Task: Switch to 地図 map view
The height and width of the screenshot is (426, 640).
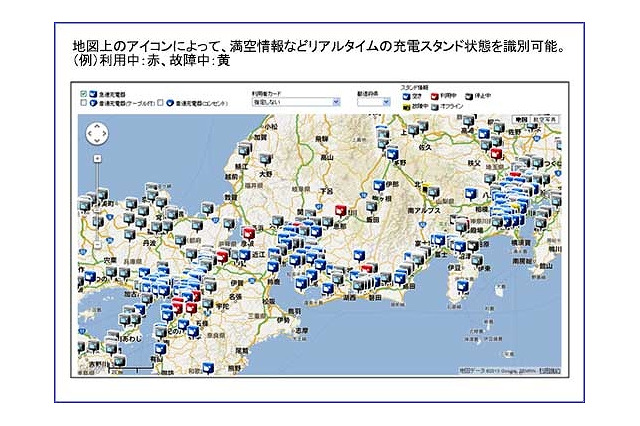Action: point(521,120)
